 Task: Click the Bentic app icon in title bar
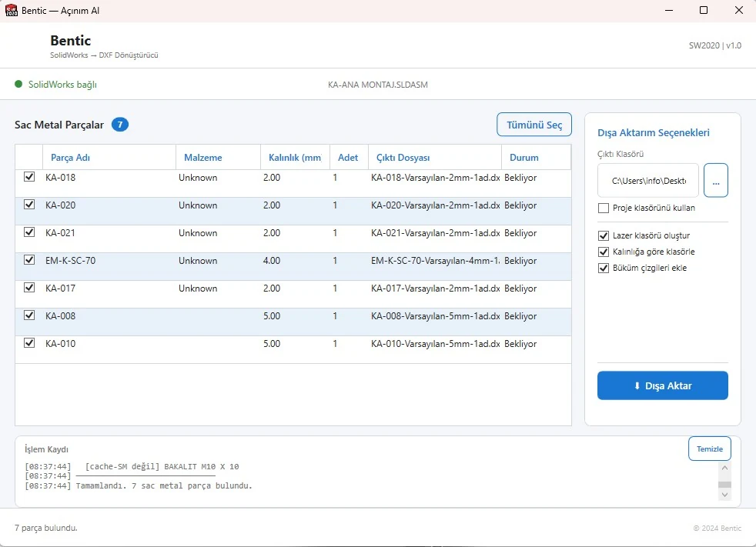(x=11, y=10)
